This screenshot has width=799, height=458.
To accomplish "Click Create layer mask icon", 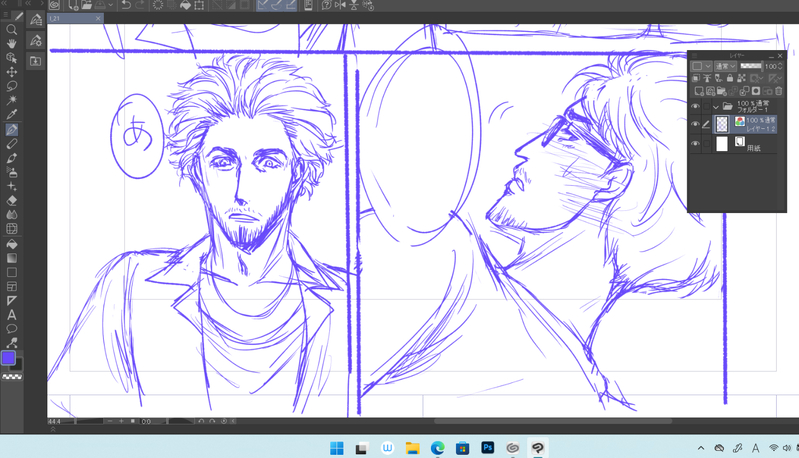I will [x=756, y=91].
